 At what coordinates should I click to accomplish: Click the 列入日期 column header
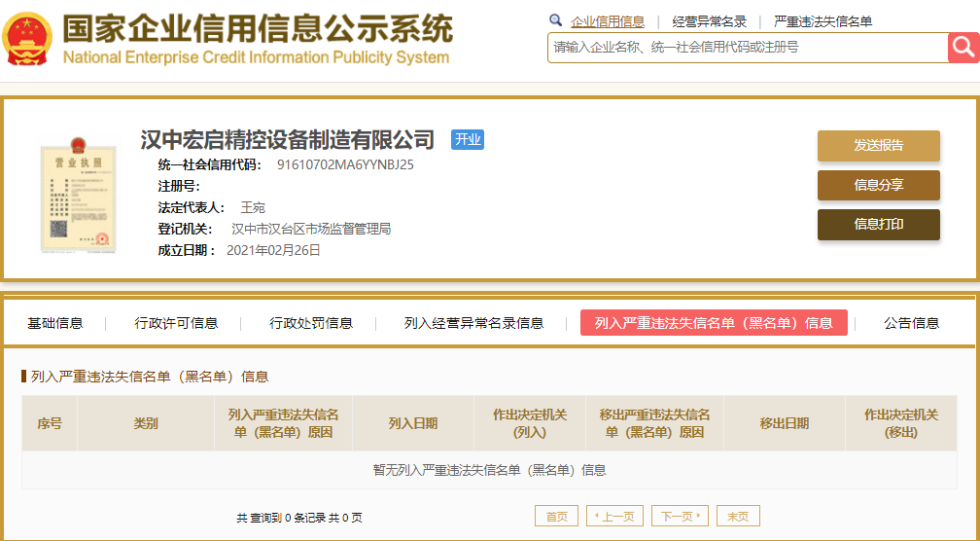(x=413, y=423)
